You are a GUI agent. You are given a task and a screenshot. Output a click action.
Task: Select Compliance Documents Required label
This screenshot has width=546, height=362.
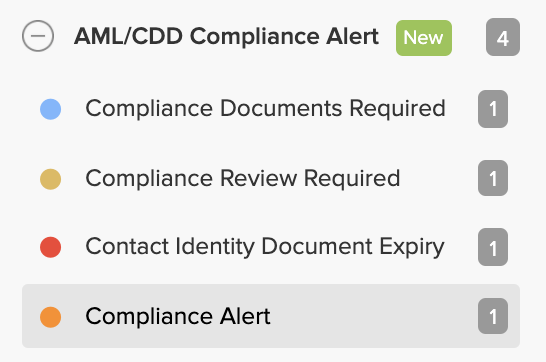tap(265, 108)
